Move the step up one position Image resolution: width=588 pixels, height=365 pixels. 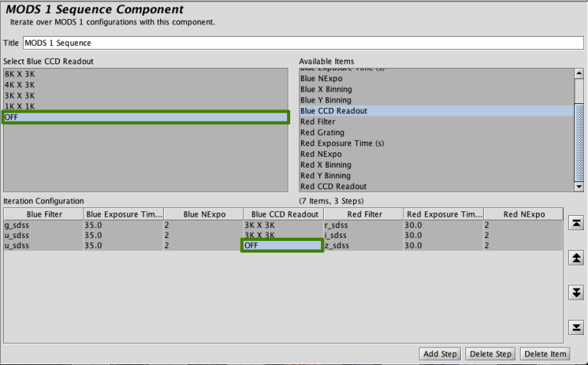point(576,258)
